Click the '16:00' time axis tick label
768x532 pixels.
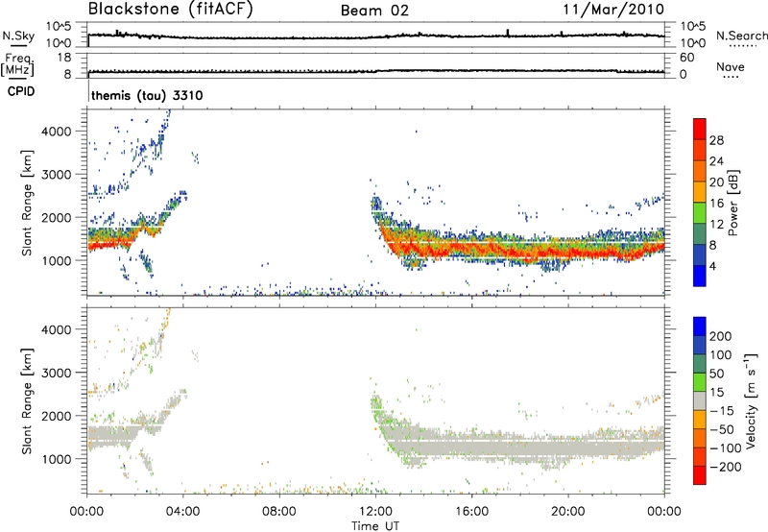point(471,512)
